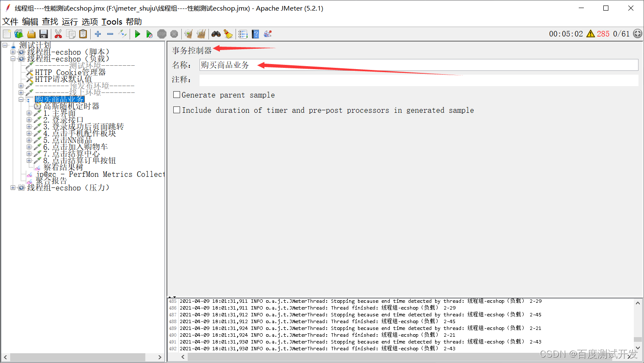644x363 pixels.
Task: Click the thread status circle beside 0/61
Action: 638,34
